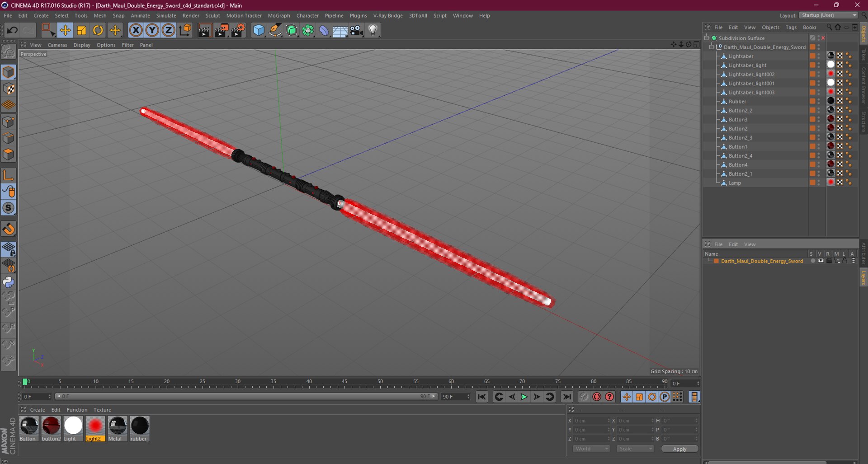Select the Scale tool
Screen dimensions: 868x464
click(x=82, y=30)
